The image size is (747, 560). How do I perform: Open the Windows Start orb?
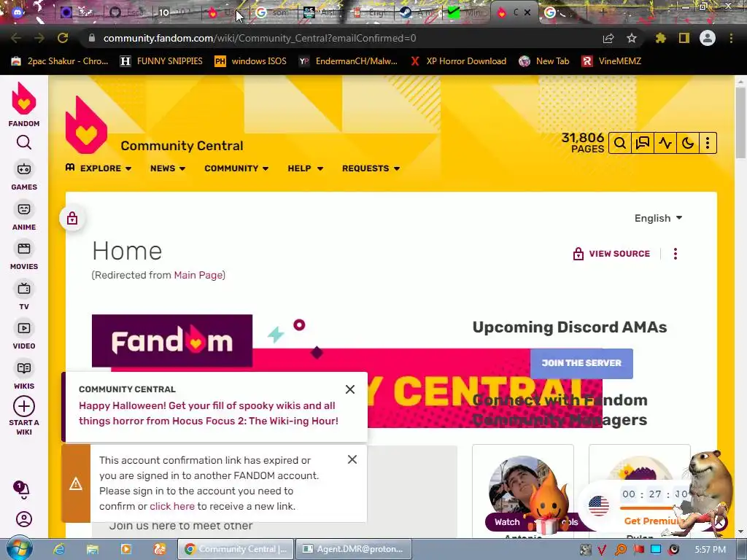20,548
